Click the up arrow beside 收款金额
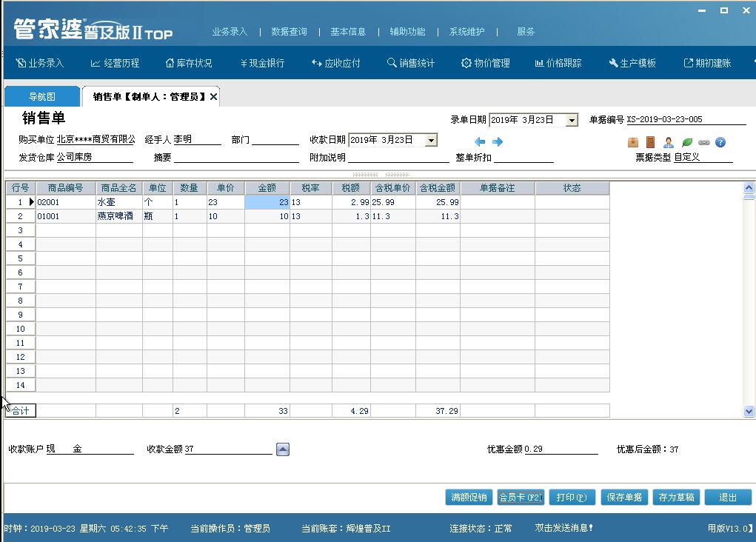756x542 pixels. coord(282,449)
